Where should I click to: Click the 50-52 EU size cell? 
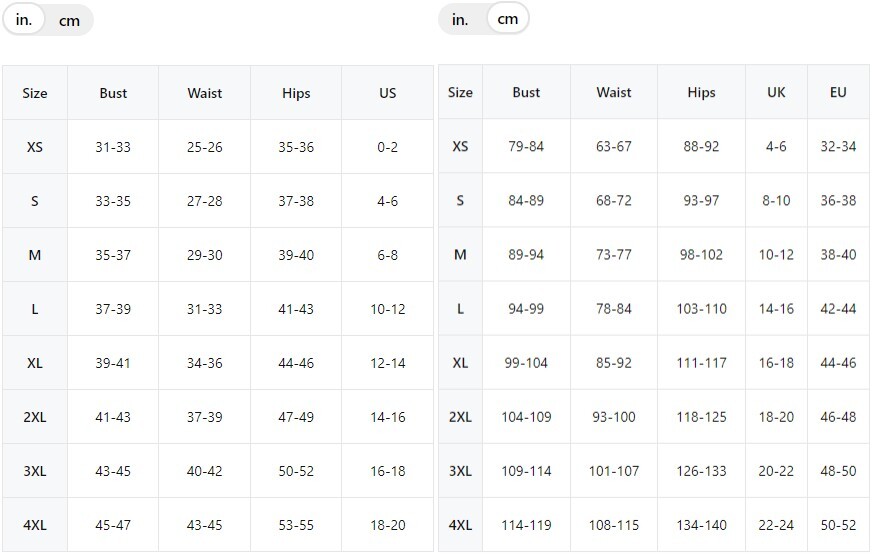tap(838, 525)
